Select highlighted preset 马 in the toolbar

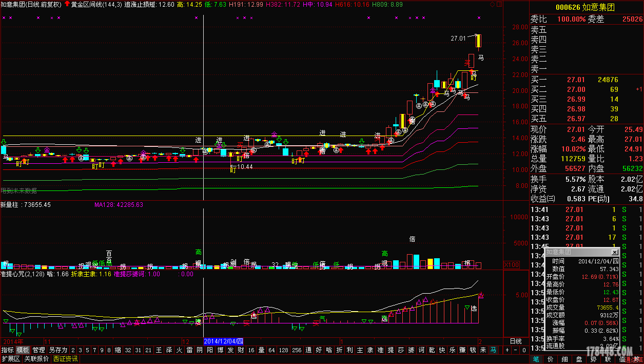coord(493,350)
